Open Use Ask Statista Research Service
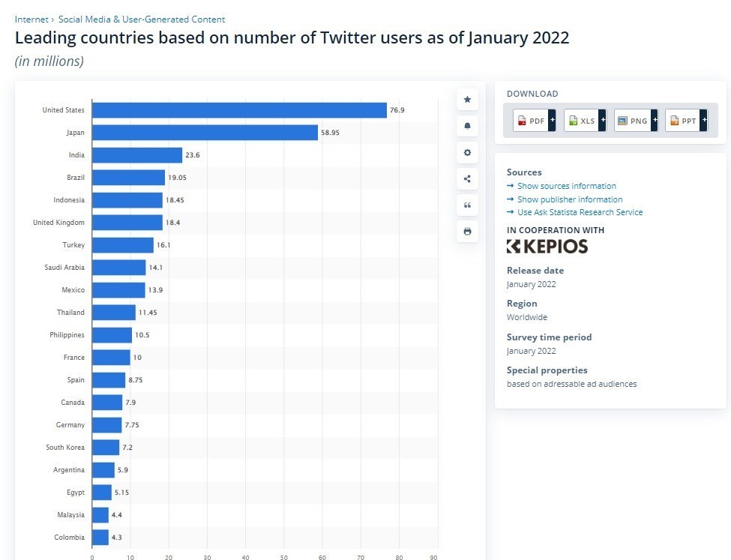 pos(580,212)
